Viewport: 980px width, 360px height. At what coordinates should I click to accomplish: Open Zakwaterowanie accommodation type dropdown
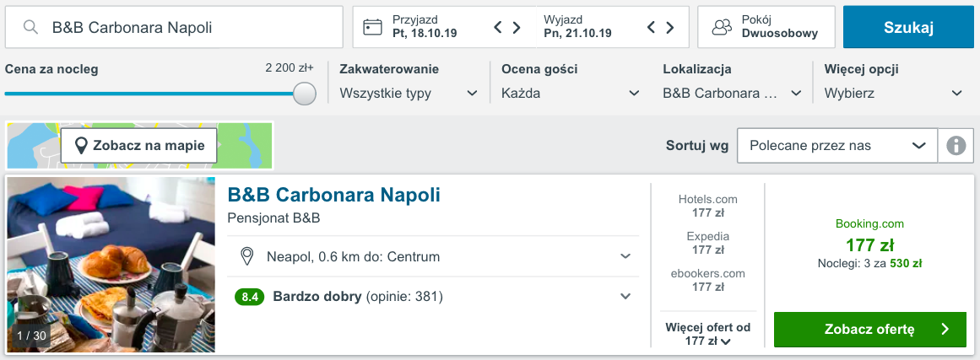409,93
